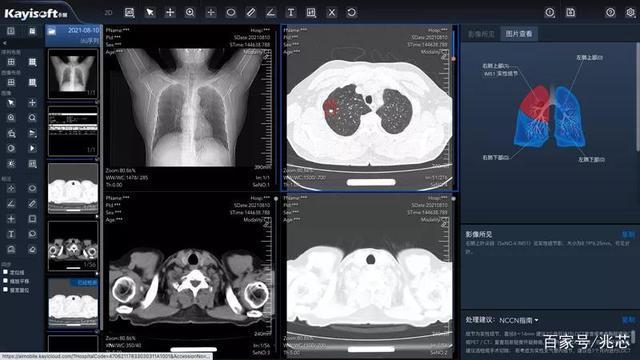Viewport: 640px width, 360px height.
Task: Open the black text-report thumbnail
Action: pyautogui.click(x=73, y=131)
